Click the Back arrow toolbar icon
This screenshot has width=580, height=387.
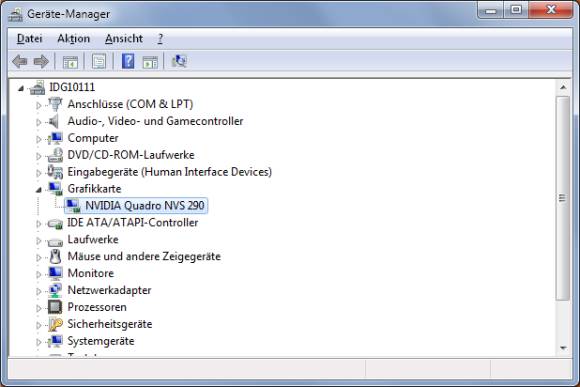click(20, 61)
